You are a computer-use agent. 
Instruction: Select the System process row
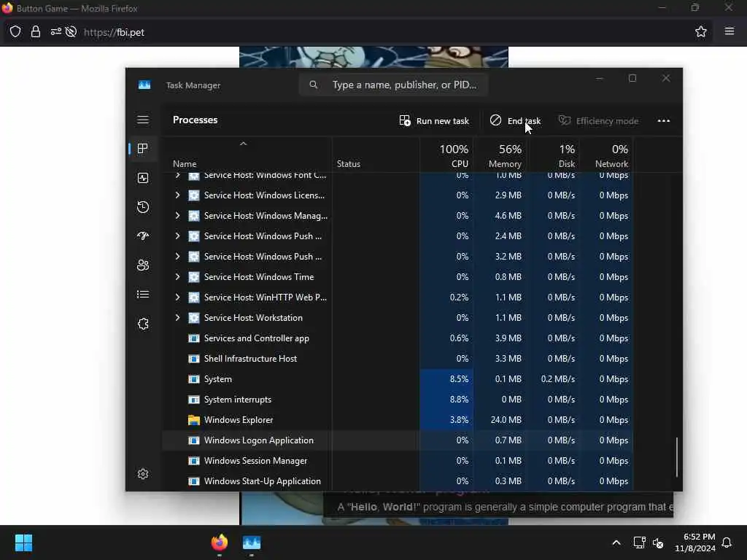(398, 379)
